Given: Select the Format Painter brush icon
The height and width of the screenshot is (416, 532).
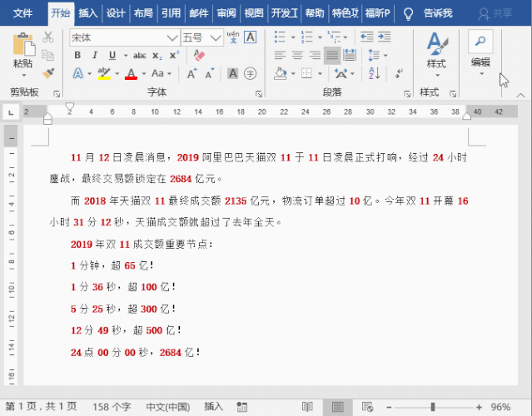Looking at the screenshot, I should pos(48,73).
